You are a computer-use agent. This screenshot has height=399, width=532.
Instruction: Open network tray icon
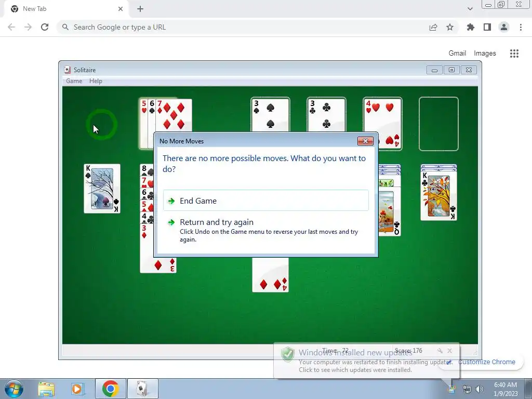coord(467,389)
